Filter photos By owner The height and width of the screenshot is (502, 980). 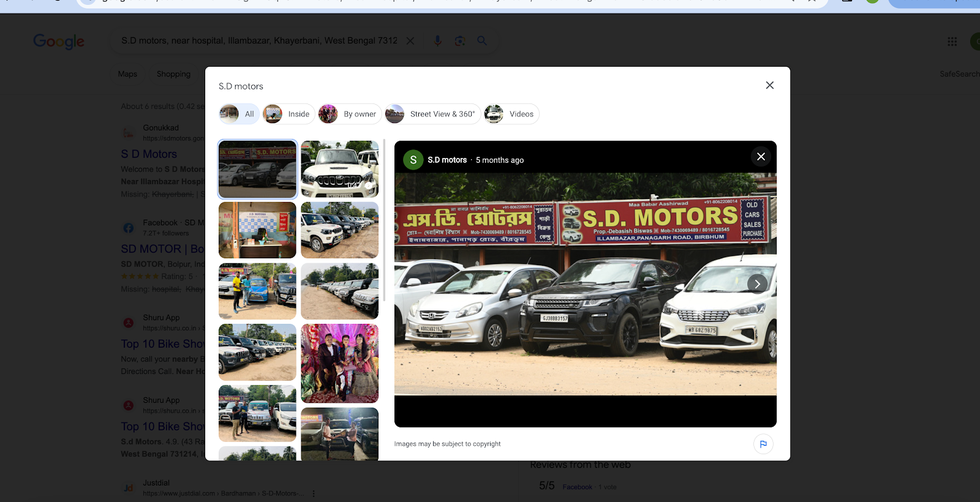349,114
